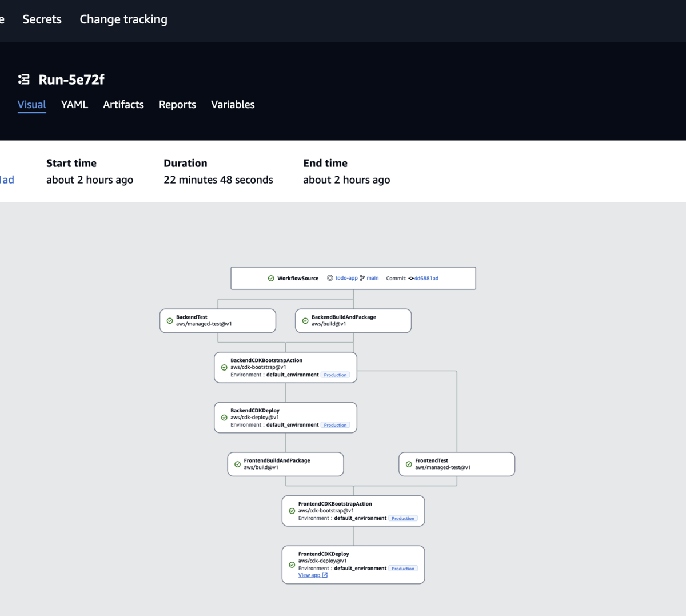Click the workflow run icon beside Run-5e72f
The width and height of the screenshot is (686, 616).
(24, 80)
